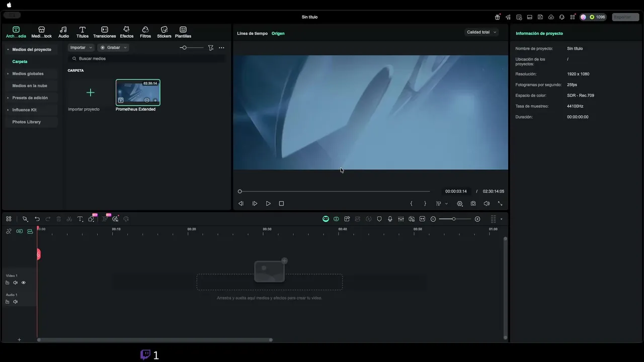The height and width of the screenshot is (362, 644).
Task: Open the Transiciones tab
Action: (105, 33)
